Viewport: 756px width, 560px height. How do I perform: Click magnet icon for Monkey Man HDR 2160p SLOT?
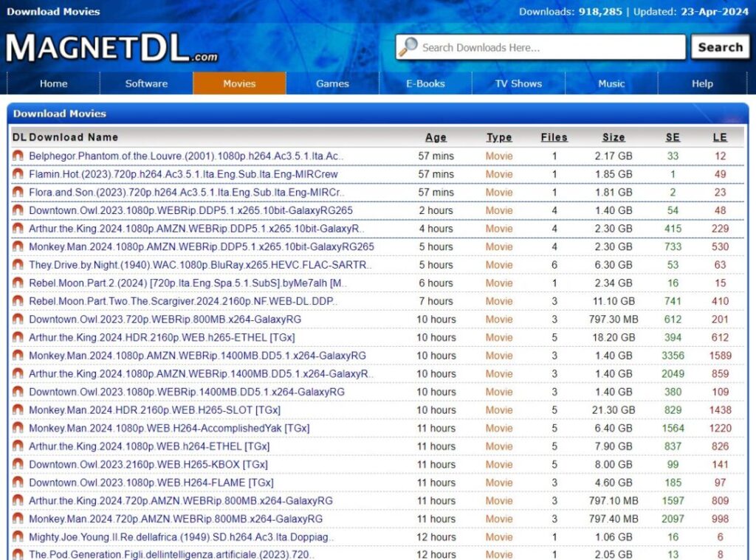[18, 410]
